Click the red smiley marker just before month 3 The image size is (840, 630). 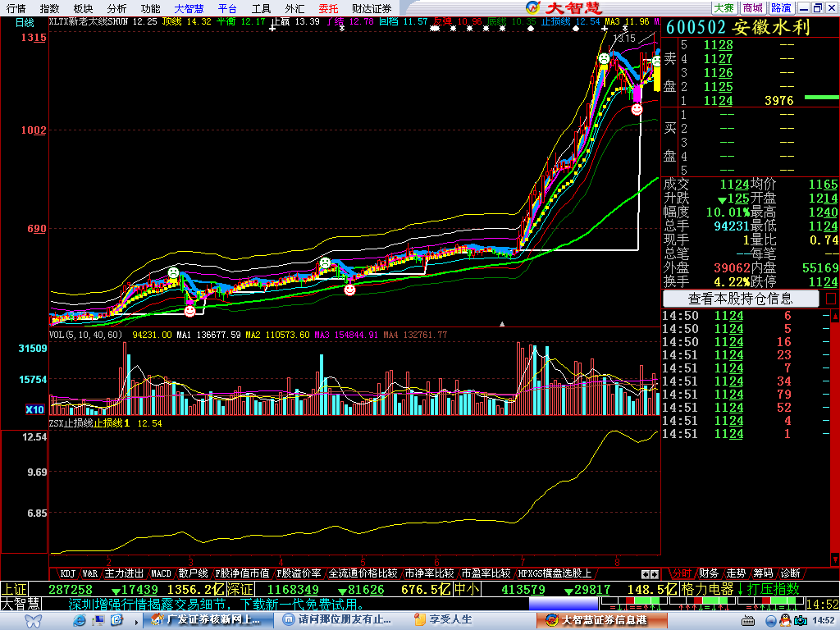click(189, 311)
